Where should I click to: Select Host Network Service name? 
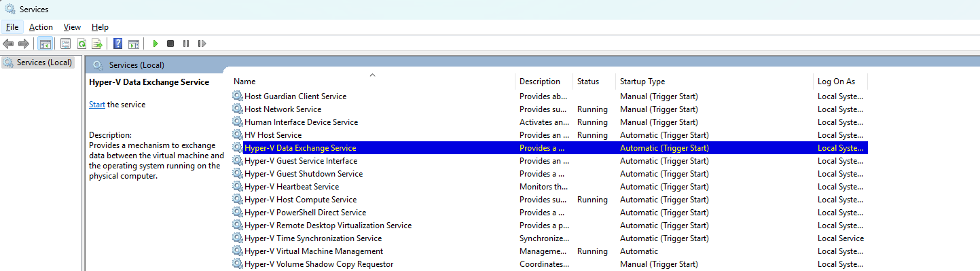pyautogui.click(x=283, y=109)
